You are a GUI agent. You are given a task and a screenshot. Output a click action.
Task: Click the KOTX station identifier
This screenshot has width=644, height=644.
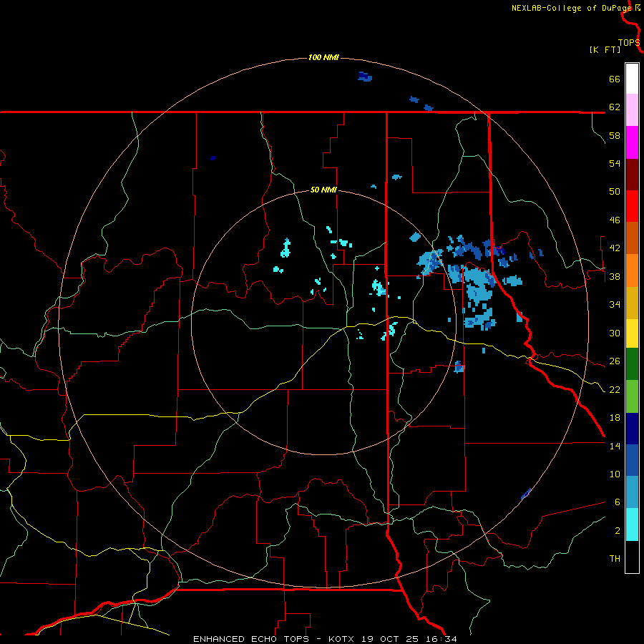tap(343, 639)
